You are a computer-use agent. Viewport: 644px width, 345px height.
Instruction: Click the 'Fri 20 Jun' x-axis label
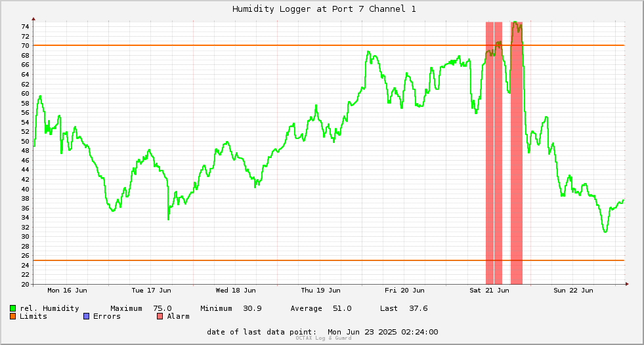(x=404, y=291)
